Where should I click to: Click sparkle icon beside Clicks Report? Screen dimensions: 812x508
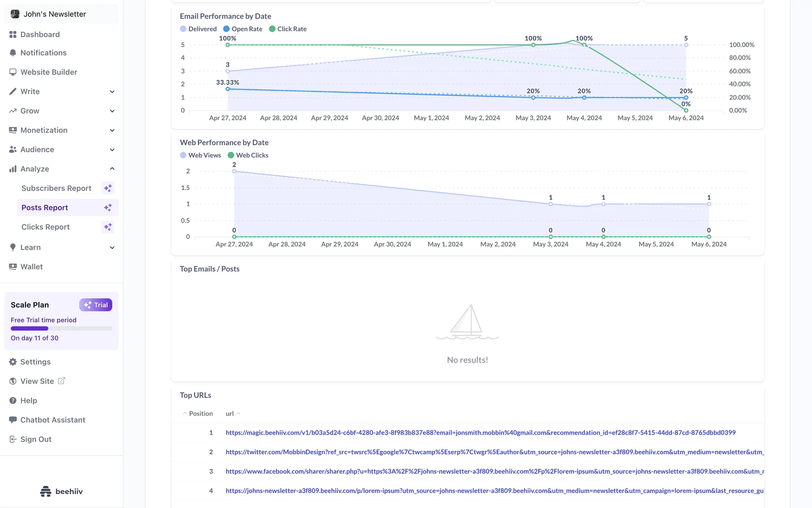[108, 227]
